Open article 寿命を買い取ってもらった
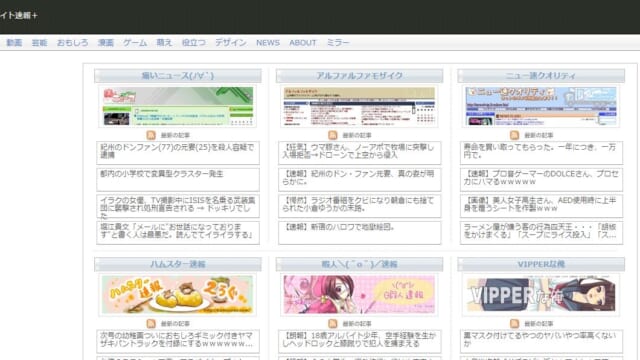This screenshot has height=360, width=640. [541, 153]
